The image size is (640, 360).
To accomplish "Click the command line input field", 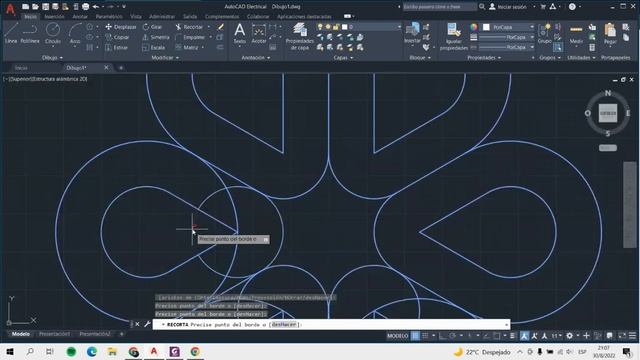I will click(x=331, y=324).
